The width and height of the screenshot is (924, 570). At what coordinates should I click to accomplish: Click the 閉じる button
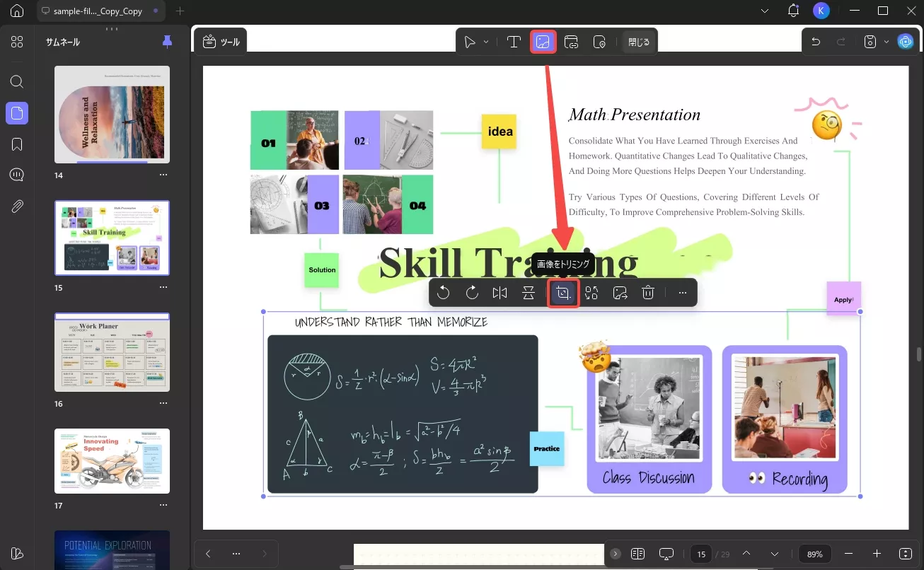(x=638, y=42)
